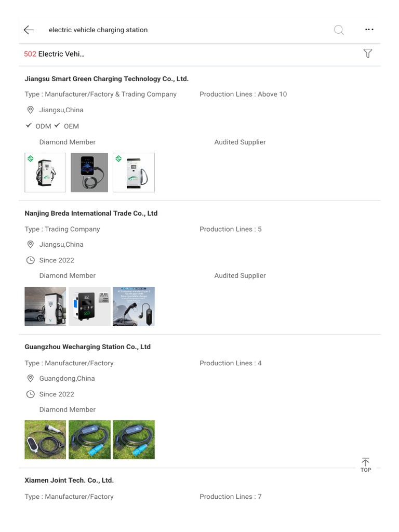View Nanjing Breda's portable charger thumbnail with blue banner

tap(134, 307)
